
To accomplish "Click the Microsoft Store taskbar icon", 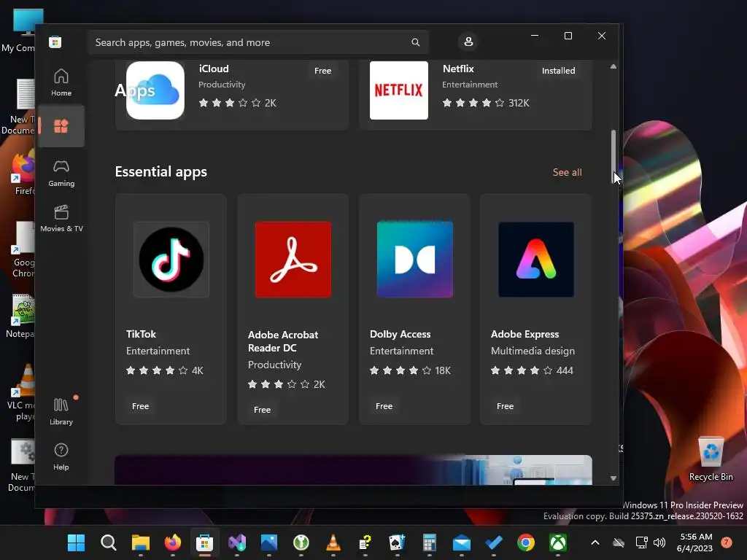I will (204, 542).
